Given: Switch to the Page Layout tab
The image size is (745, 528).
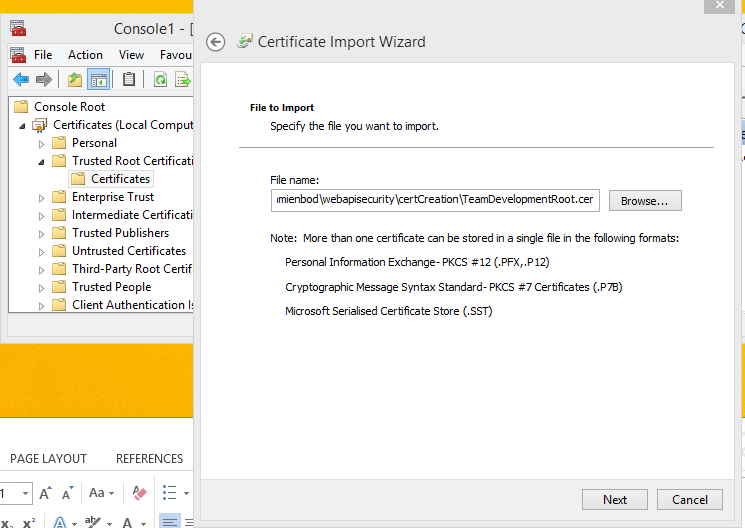Looking at the screenshot, I should pyautogui.click(x=48, y=459).
